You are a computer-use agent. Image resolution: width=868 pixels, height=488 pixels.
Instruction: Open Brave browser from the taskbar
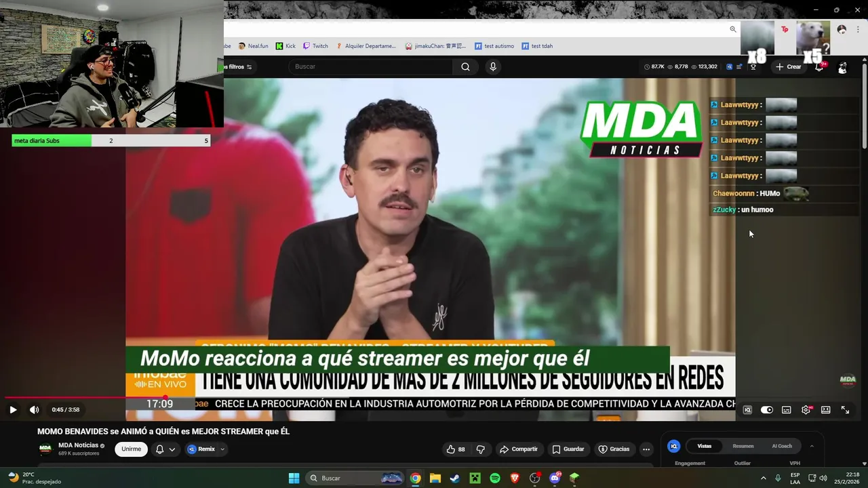click(515, 478)
